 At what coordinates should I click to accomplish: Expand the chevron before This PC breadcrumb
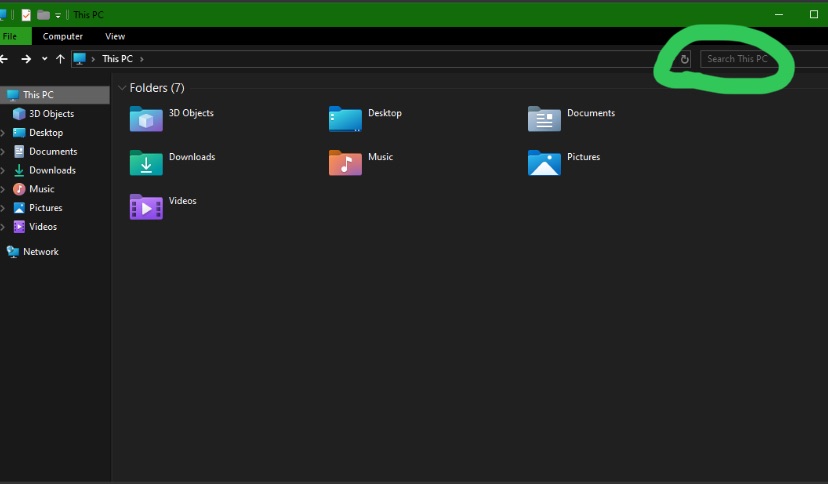[x=93, y=59]
